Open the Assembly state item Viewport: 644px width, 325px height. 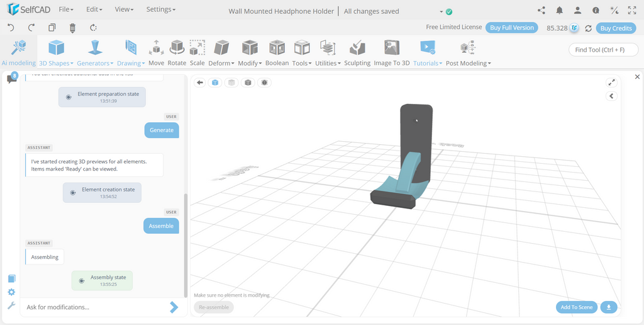(x=103, y=280)
